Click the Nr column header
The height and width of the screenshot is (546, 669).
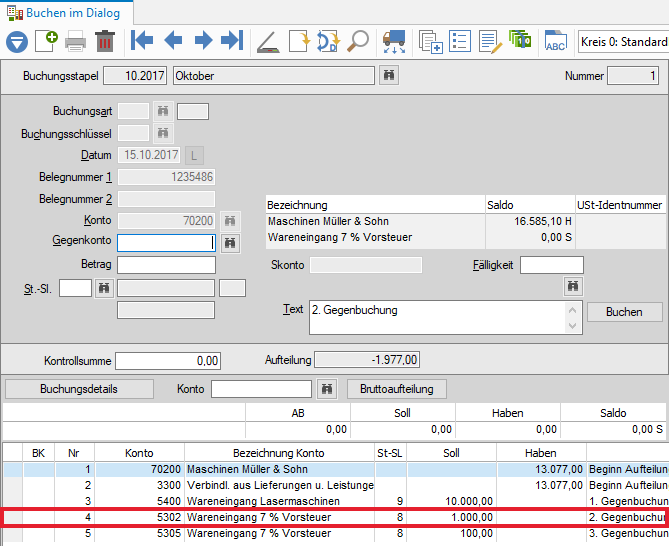[x=74, y=453]
